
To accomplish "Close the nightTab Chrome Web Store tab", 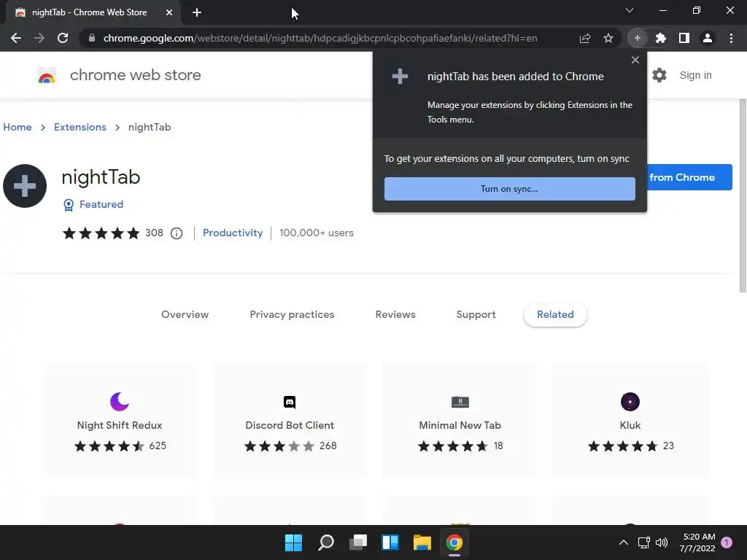I will click(x=169, y=12).
